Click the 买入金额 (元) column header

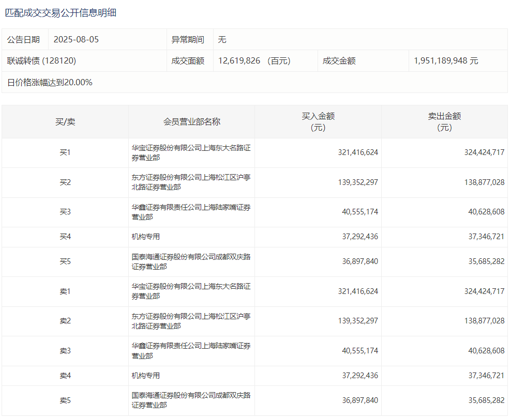[318, 122]
